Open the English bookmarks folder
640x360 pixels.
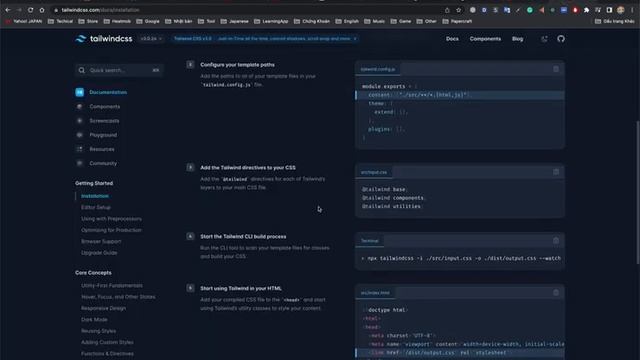[x=347, y=21]
